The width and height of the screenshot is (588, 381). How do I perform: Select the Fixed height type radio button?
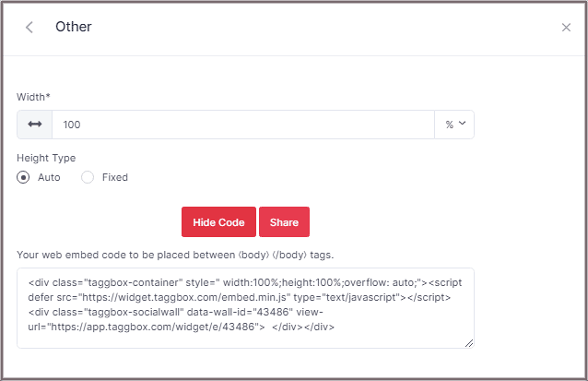(88, 177)
